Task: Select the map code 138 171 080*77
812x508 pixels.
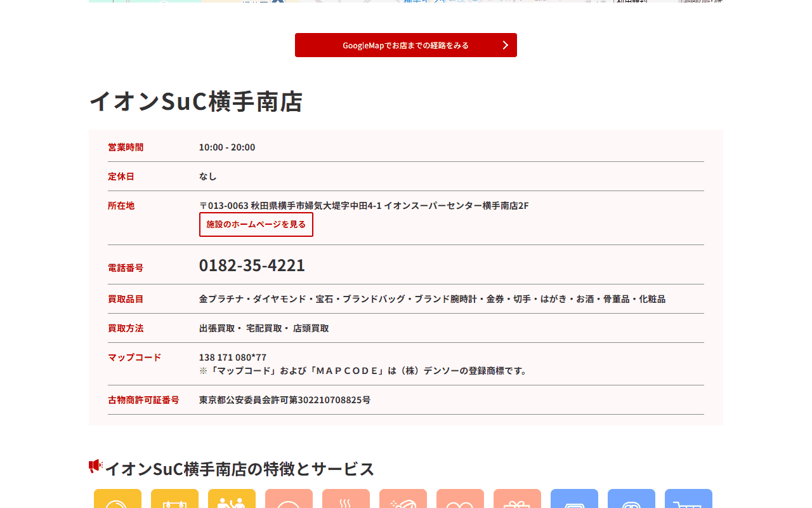Action: click(233, 358)
